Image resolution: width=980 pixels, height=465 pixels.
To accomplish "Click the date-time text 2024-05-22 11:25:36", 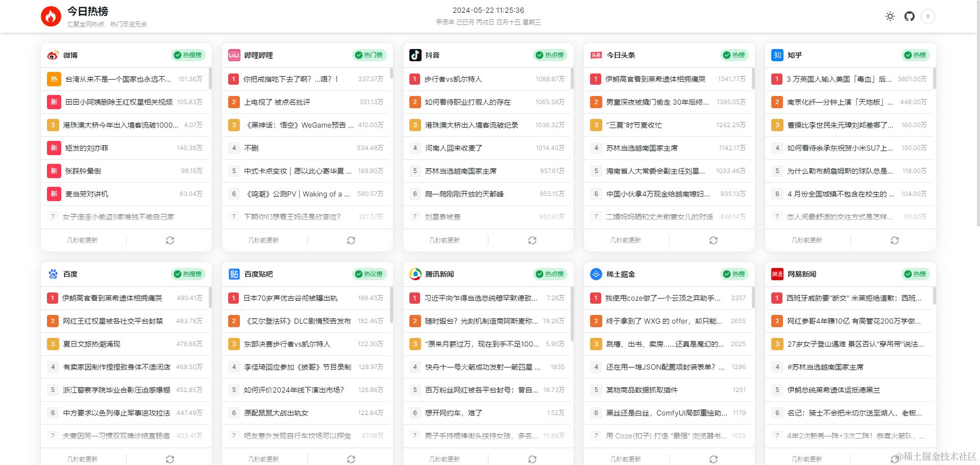I will pyautogui.click(x=488, y=10).
